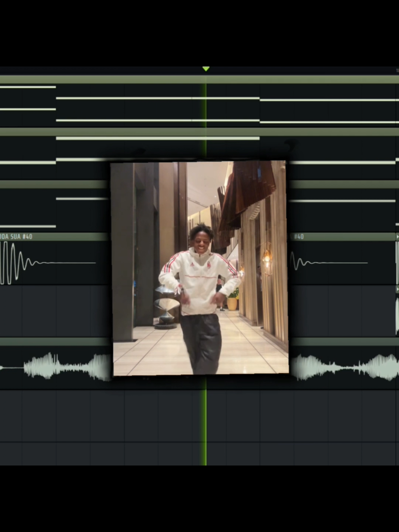The height and width of the screenshot is (532, 399).
Task: Open the dancing person video overlay
Action: pos(200,268)
